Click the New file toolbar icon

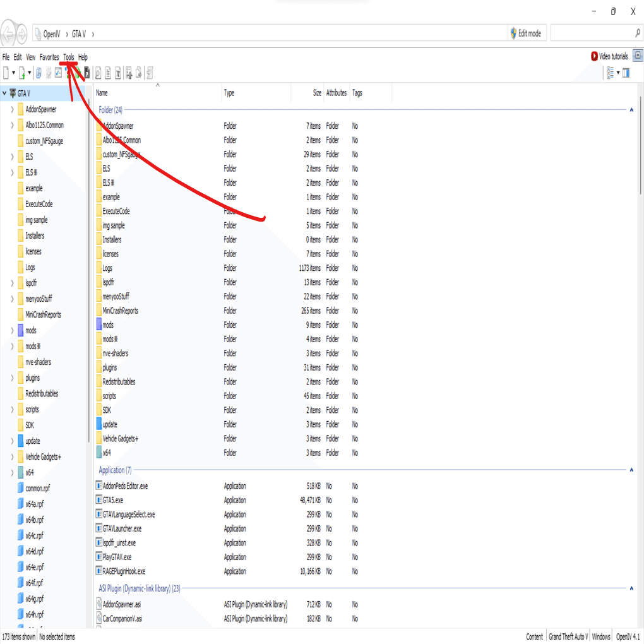tap(6, 73)
